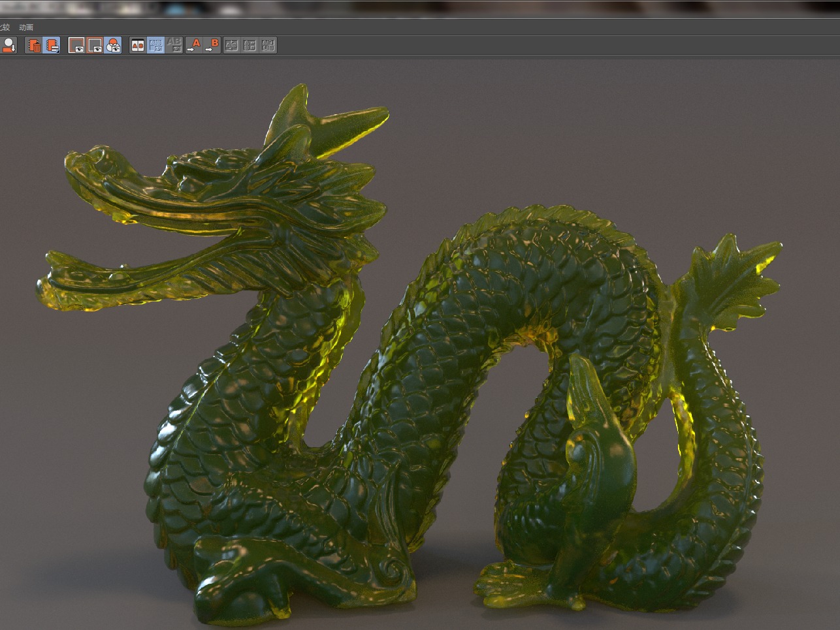
Task: Click the eye icon inside the A compare frame
Action: tap(80, 48)
